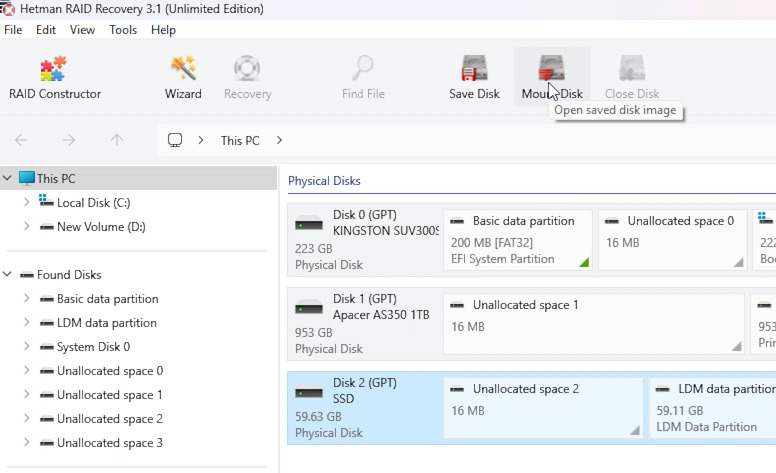Open the RAID Constructor tool
Image resolution: width=776 pixels, height=473 pixels.
(x=54, y=77)
